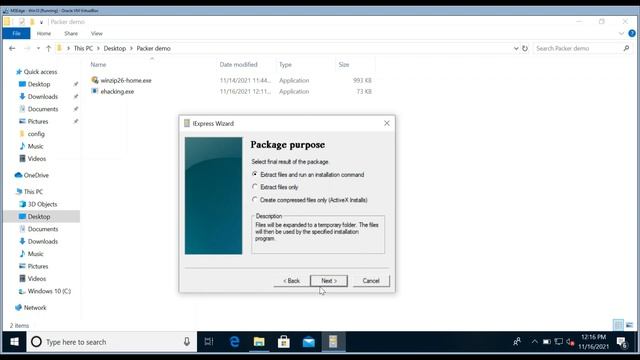This screenshot has width=640, height=360.
Task: Switch to details view icon
Action: (x=618, y=325)
